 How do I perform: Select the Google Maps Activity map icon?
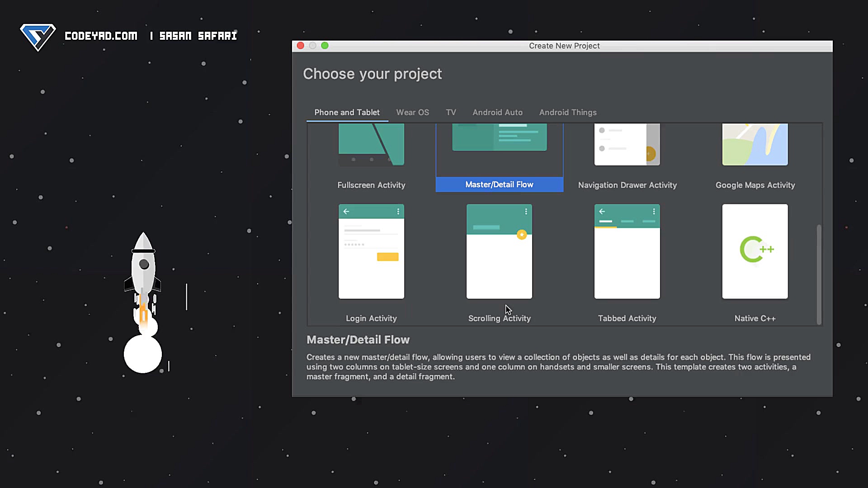(755, 145)
